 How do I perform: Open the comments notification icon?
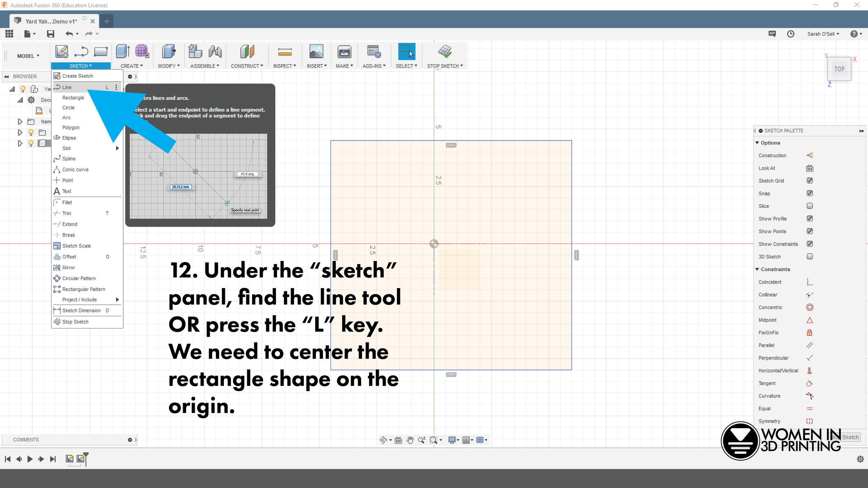772,34
